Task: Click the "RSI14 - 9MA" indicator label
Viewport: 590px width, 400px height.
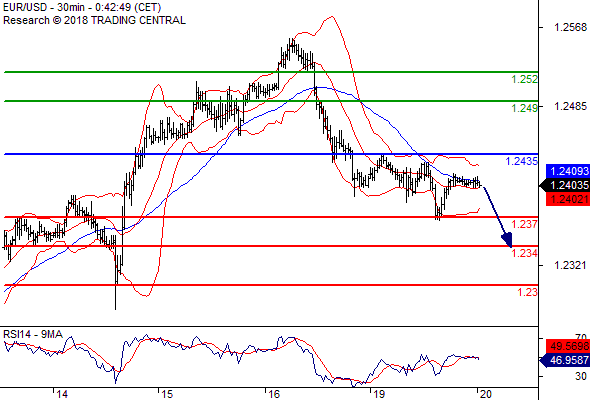Action: coord(33,334)
